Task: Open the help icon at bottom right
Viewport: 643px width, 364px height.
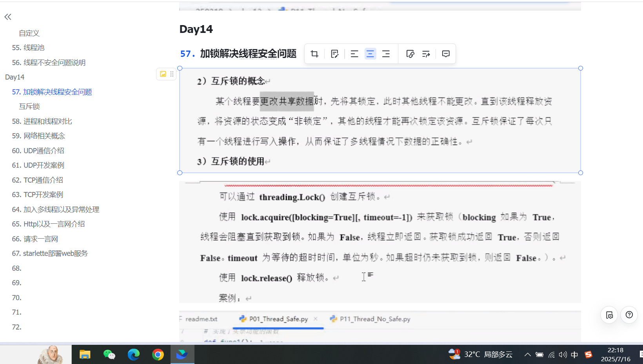Action: pos(629,315)
